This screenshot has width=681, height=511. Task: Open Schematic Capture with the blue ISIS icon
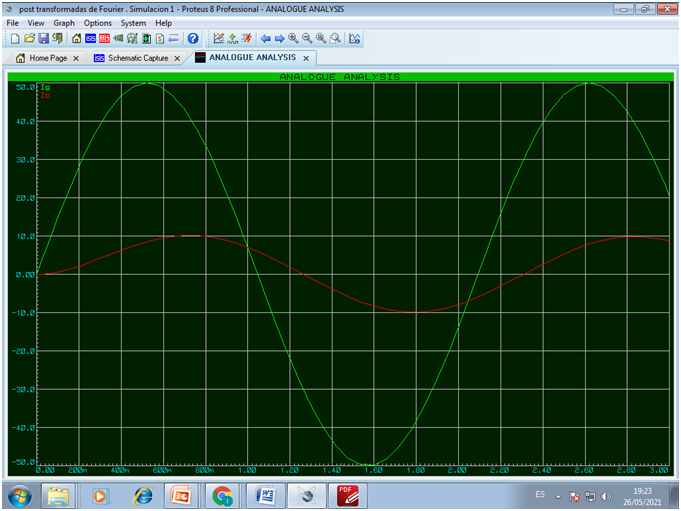pyautogui.click(x=90, y=39)
